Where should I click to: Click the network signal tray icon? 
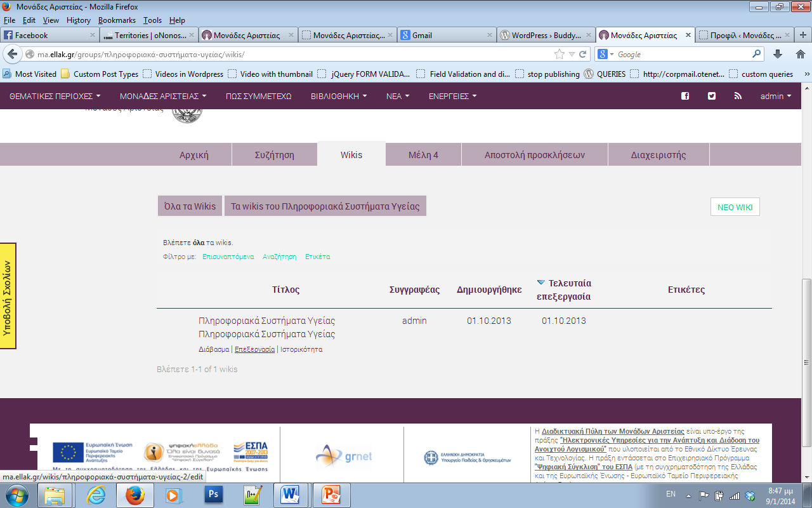pos(735,495)
